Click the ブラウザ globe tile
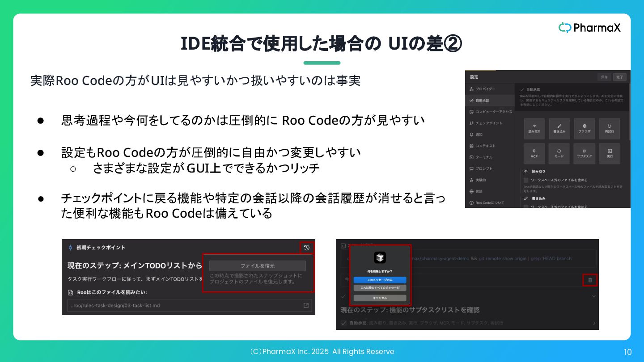Screen dimensions: 644x362 (585, 129)
